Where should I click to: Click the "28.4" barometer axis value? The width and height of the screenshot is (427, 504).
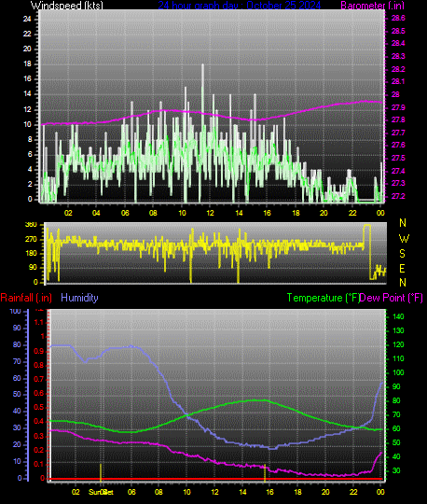coord(398,43)
